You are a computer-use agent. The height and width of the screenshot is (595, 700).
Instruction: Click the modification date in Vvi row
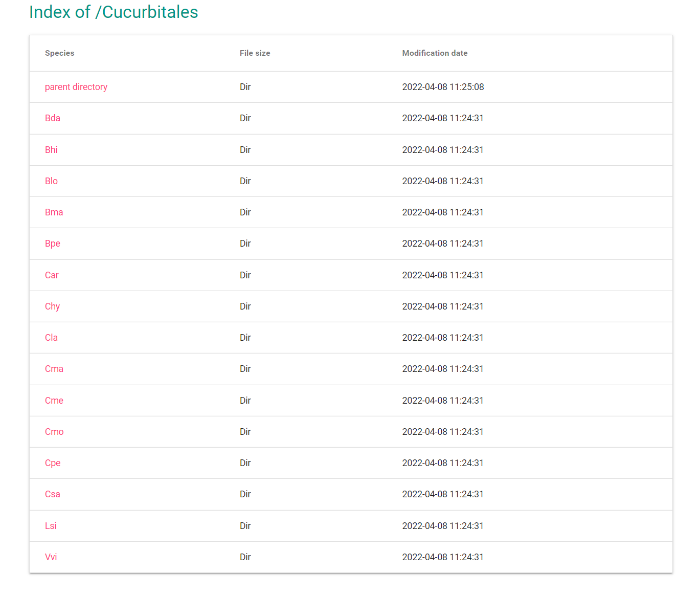[443, 557]
